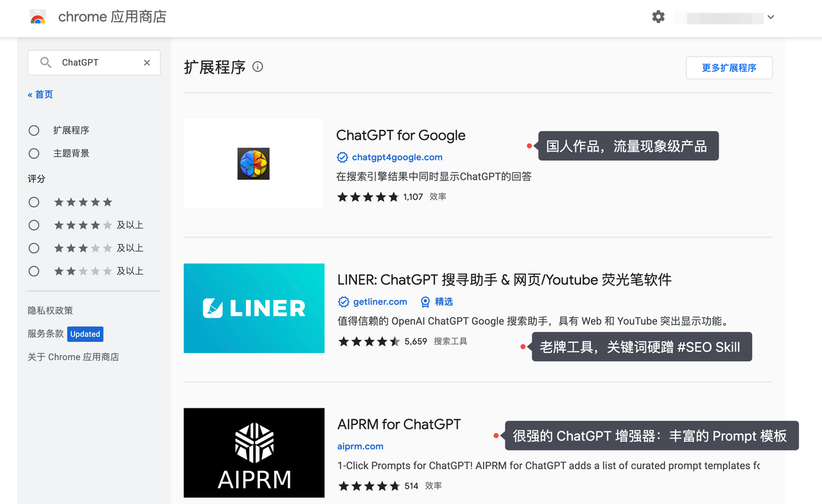Open the AIPRM logo thumbnail
Viewport: 822px width, 504px height.
click(x=254, y=453)
